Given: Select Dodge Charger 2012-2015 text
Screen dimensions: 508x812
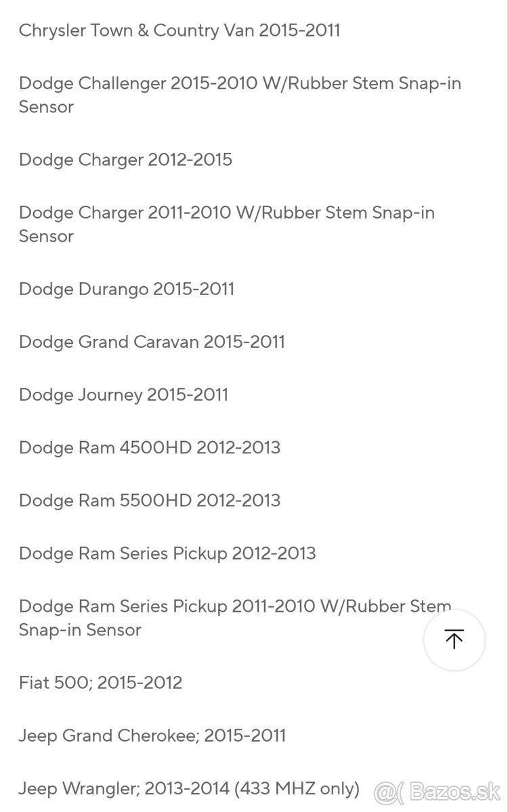Looking at the screenshot, I should [125, 160].
